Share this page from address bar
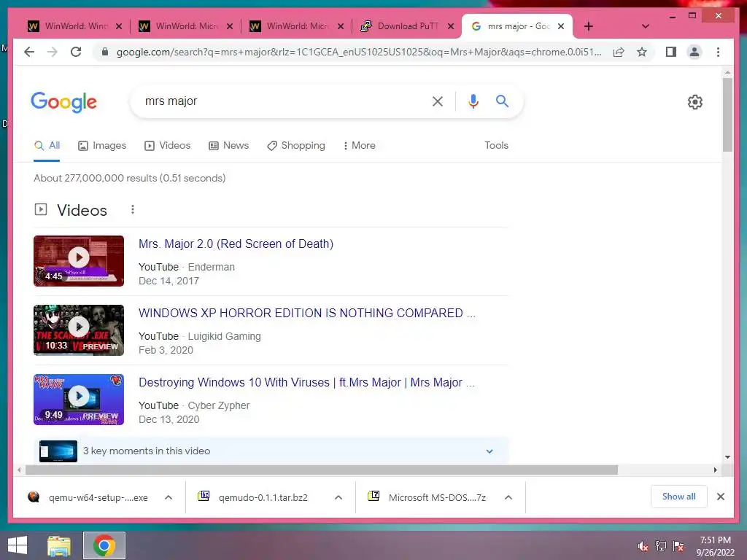The height and width of the screenshot is (560, 747). [619, 52]
